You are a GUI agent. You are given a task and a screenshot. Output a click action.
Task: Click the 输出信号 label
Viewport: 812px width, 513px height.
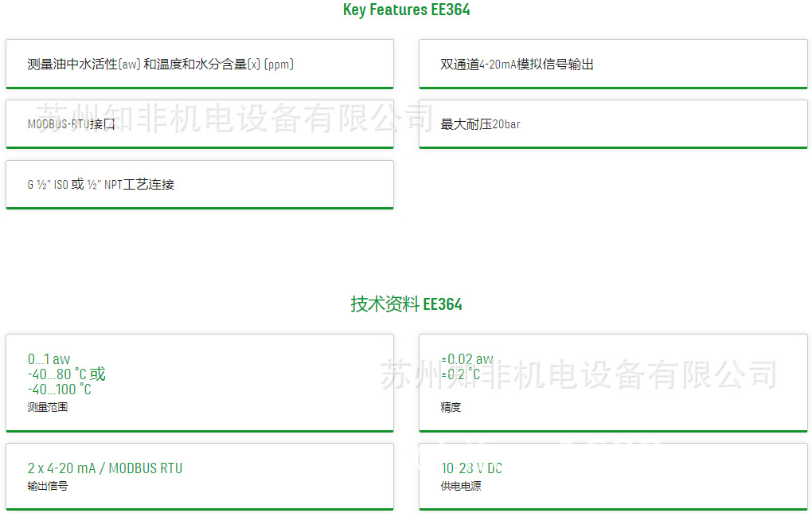(x=48, y=486)
